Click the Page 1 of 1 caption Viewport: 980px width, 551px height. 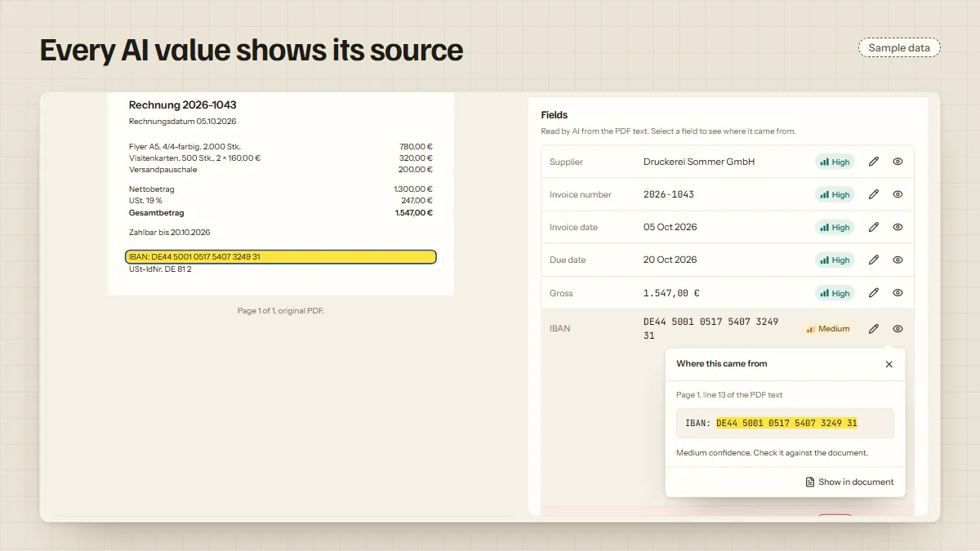point(281,310)
